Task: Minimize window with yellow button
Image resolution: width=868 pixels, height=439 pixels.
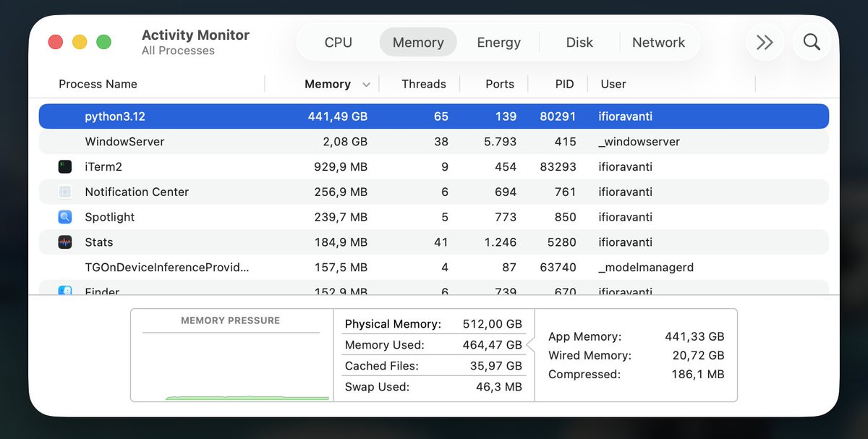Action: [x=80, y=42]
